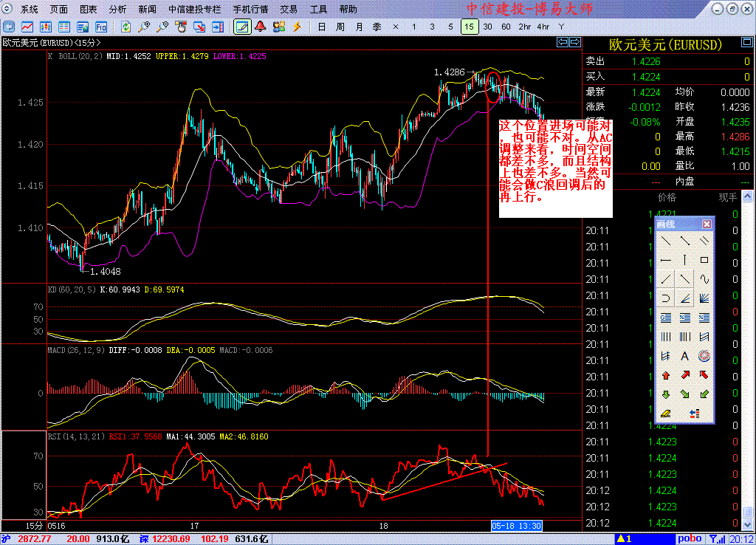Click the zoom in magnifier icon
Screen dimensions: 756x545
(144, 27)
